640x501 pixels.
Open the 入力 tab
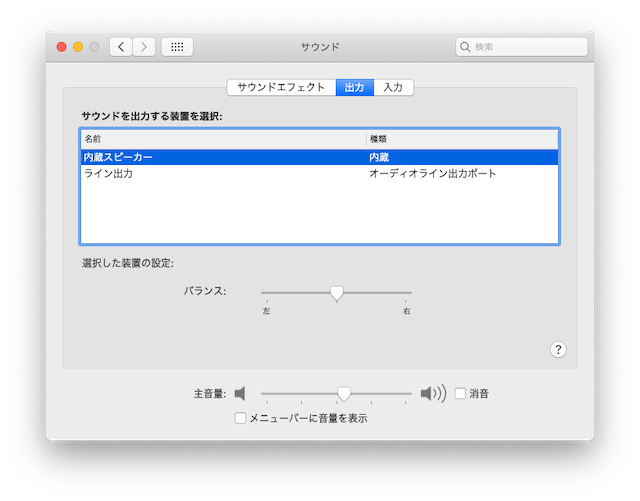coord(393,87)
